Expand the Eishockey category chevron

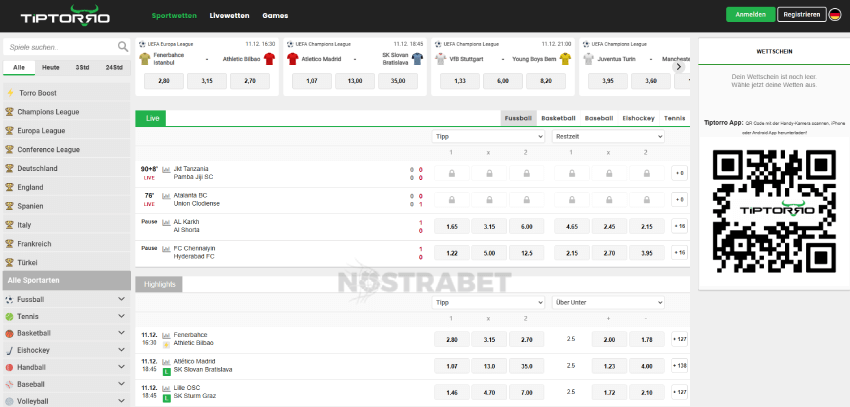click(121, 350)
